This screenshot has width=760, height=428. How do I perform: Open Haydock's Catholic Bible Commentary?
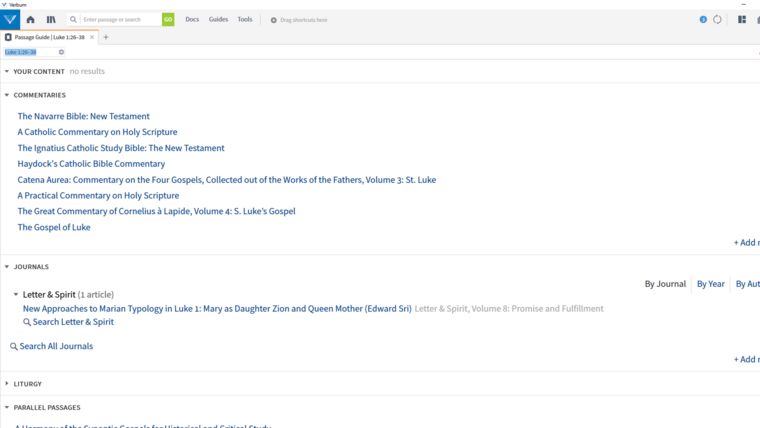tap(91, 164)
